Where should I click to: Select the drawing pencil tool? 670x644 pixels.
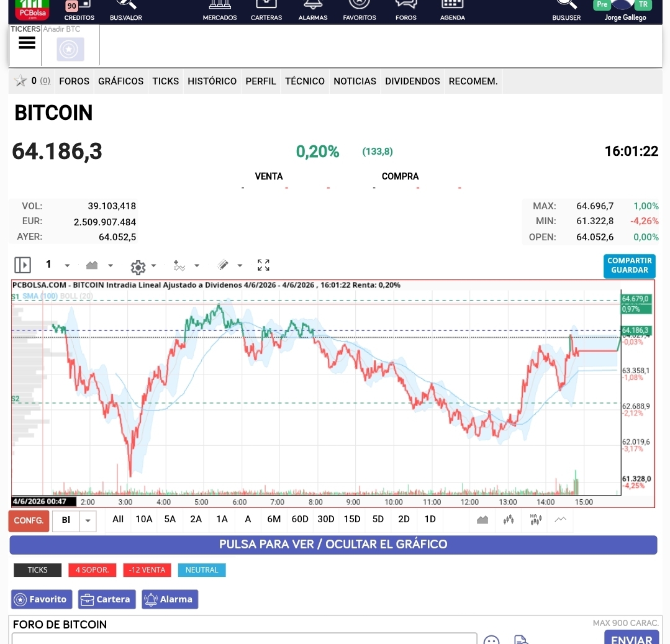223,265
